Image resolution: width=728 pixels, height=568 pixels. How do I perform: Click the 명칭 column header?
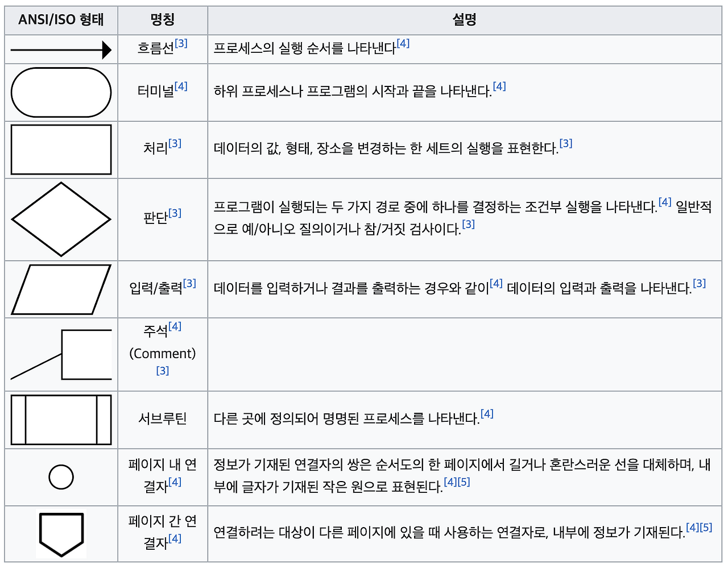(x=163, y=19)
